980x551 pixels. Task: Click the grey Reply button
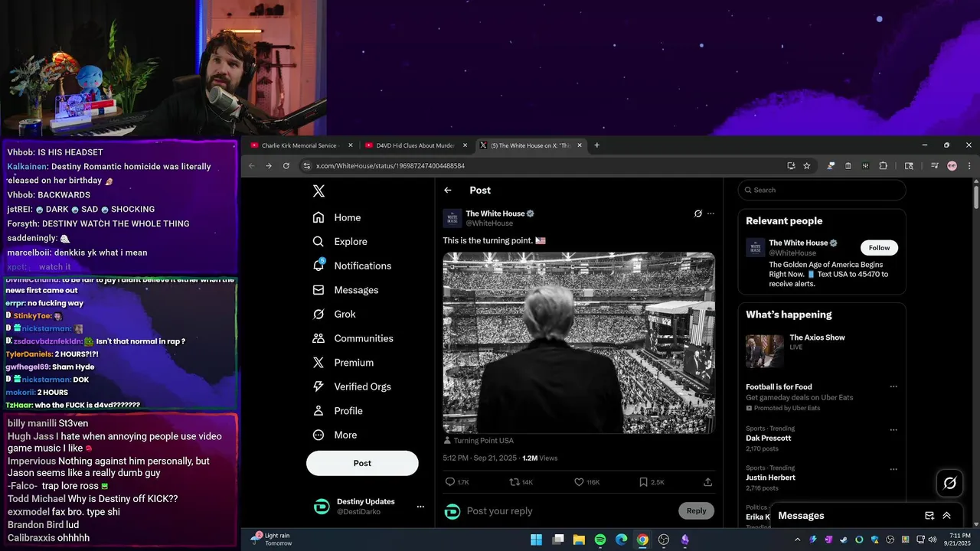pos(696,510)
